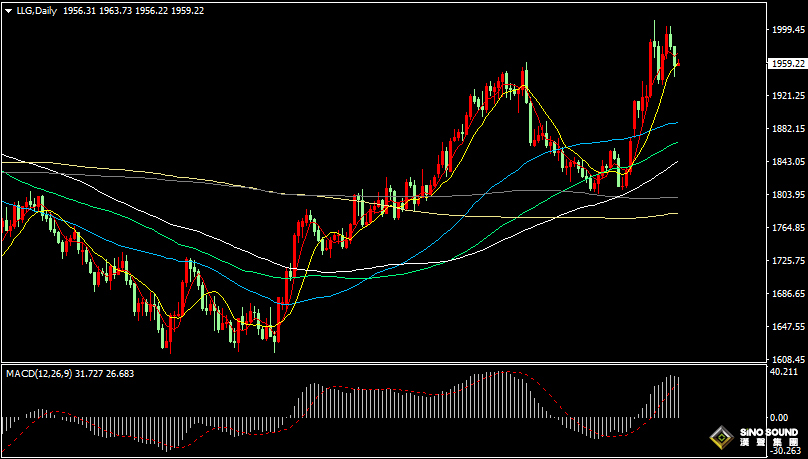The width and height of the screenshot is (808, 459).
Task: Click the OHLC values beginning with 1956.31
Action: click(133, 11)
